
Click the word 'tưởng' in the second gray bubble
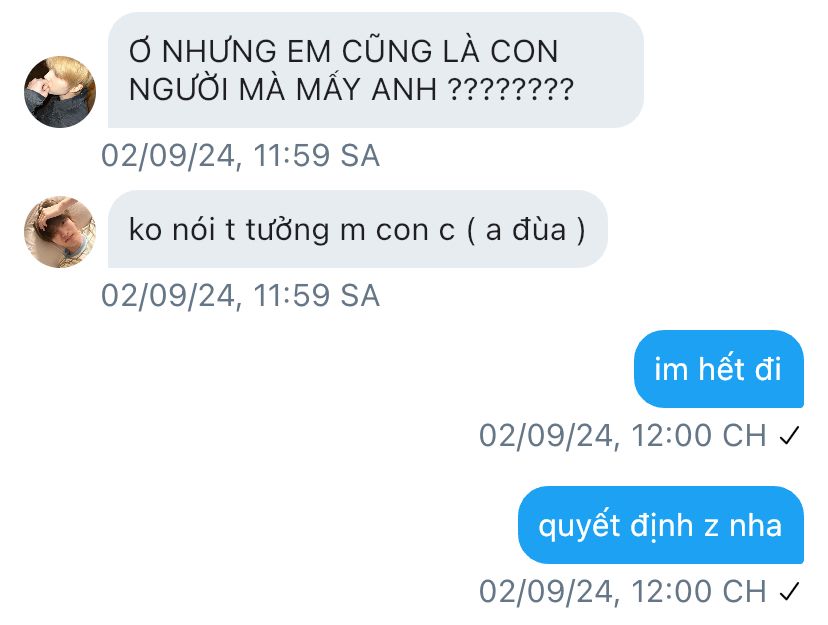[x=287, y=231]
